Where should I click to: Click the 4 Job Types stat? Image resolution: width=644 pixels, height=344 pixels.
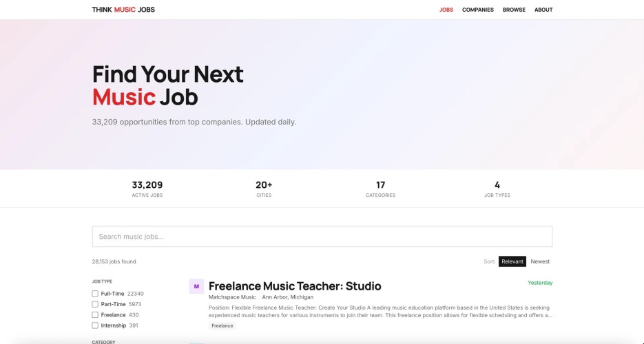tap(497, 189)
